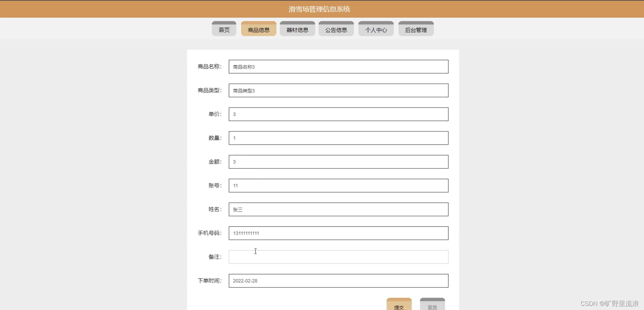Select the 公告信息 tab
This screenshot has height=310, width=644.
[336, 29]
